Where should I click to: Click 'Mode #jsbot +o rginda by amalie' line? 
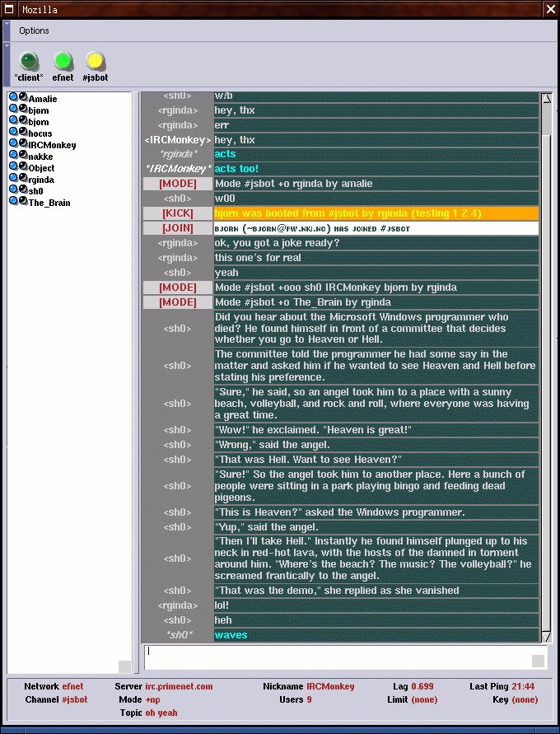click(x=376, y=184)
